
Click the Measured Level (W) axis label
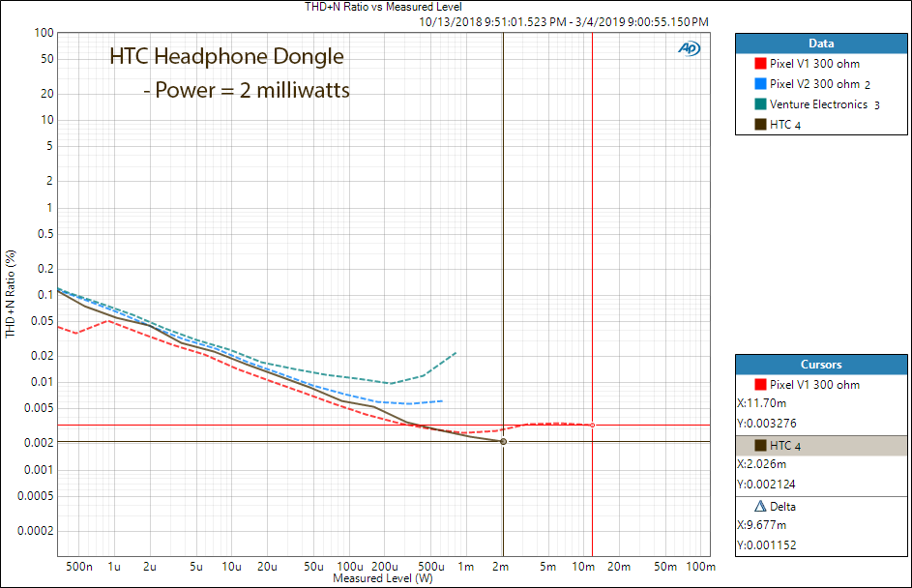[x=383, y=578]
